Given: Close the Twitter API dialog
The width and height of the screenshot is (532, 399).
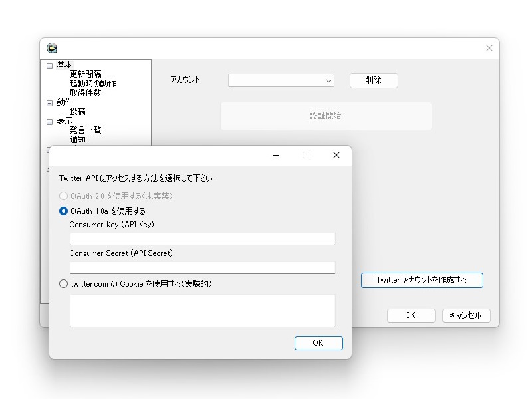Looking at the screenshot, I should click(336, 155).
